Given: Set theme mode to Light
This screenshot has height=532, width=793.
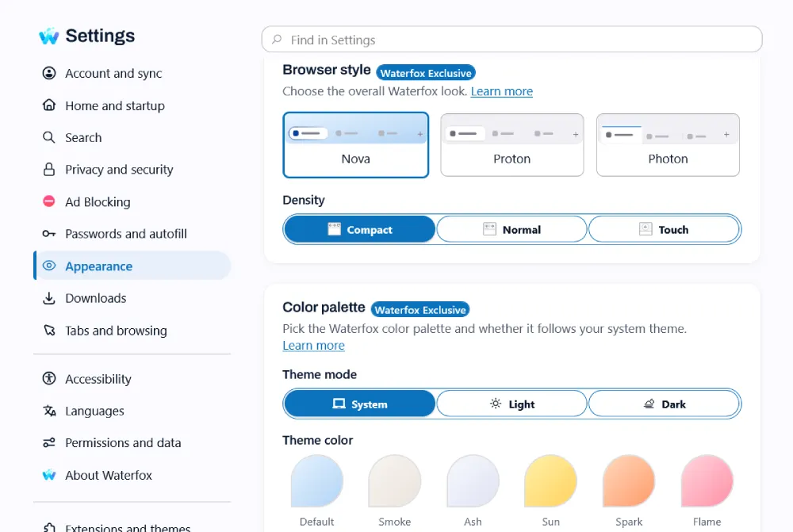Looking at the screenshot, I should click(511, 404).
